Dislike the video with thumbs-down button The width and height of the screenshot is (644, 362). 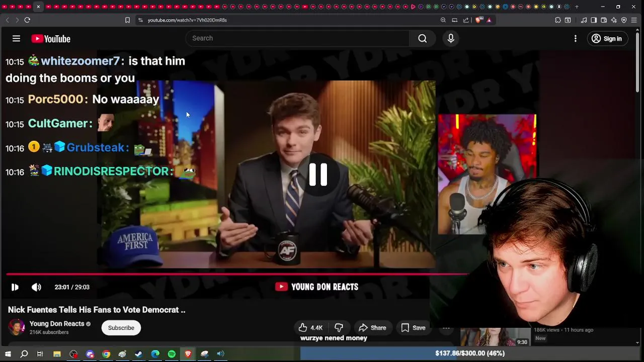pyautogui.click(x=339, y=328)
